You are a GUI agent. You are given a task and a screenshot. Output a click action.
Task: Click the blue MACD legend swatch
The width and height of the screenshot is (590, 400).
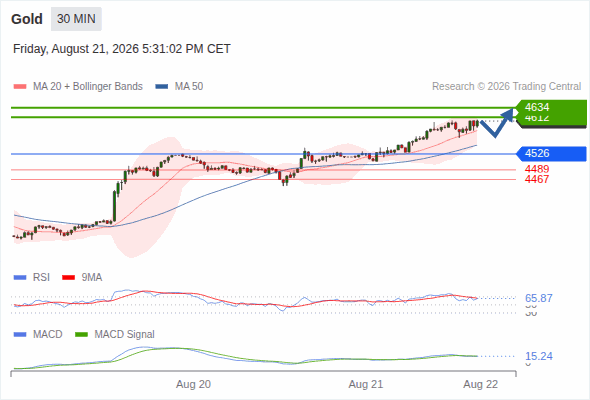(x=20, y=335)
